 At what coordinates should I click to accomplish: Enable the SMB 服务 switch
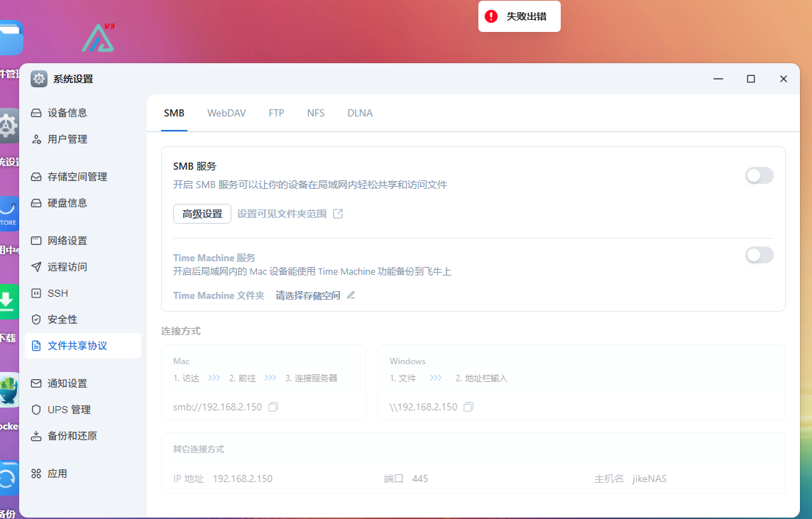point(759,175)
